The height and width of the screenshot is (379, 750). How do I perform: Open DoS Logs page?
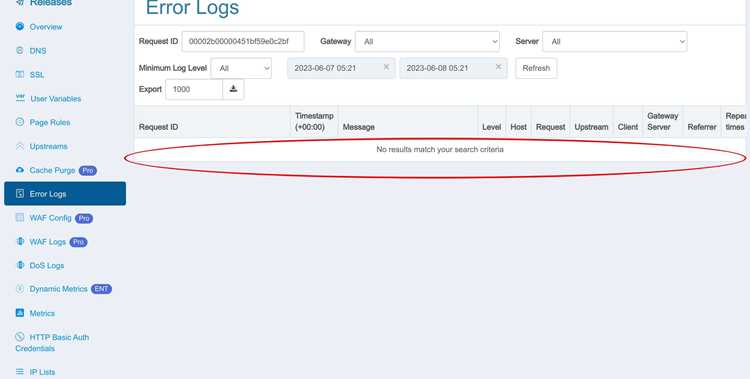tap(46, 266)
